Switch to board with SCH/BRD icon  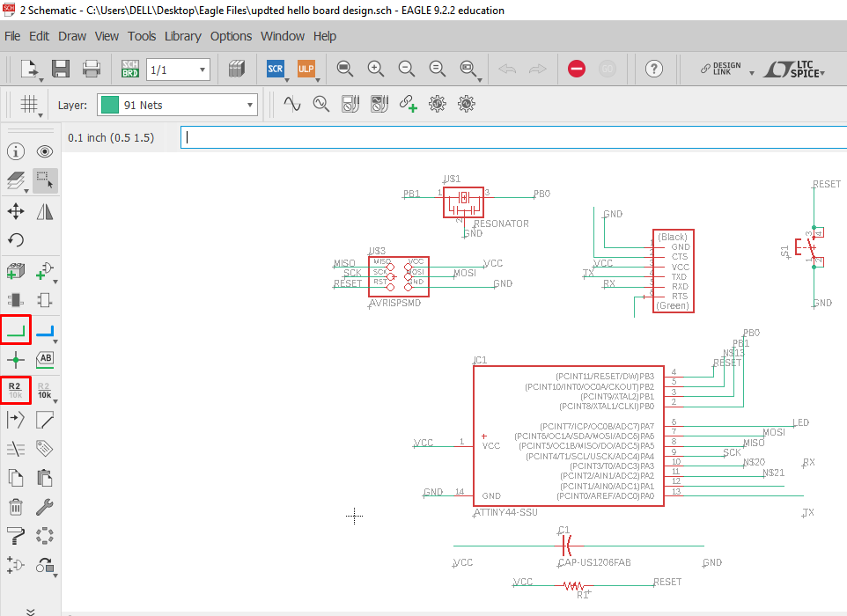tap(129, 70)
